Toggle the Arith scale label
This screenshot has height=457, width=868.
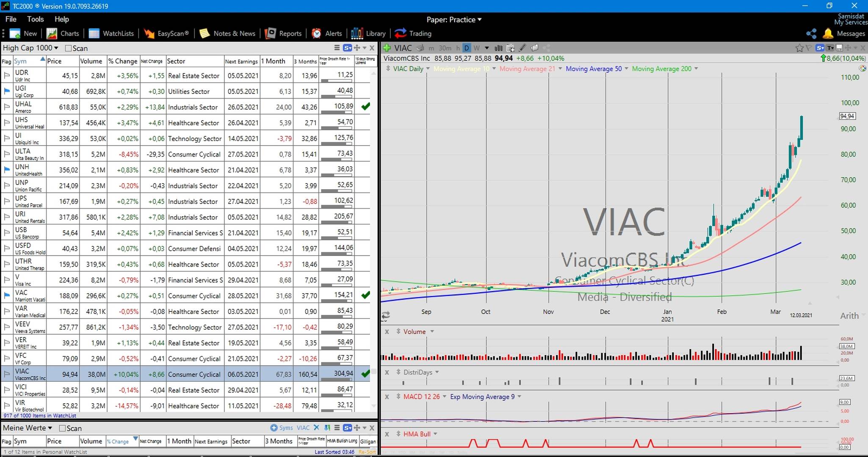tap(849, 316)
